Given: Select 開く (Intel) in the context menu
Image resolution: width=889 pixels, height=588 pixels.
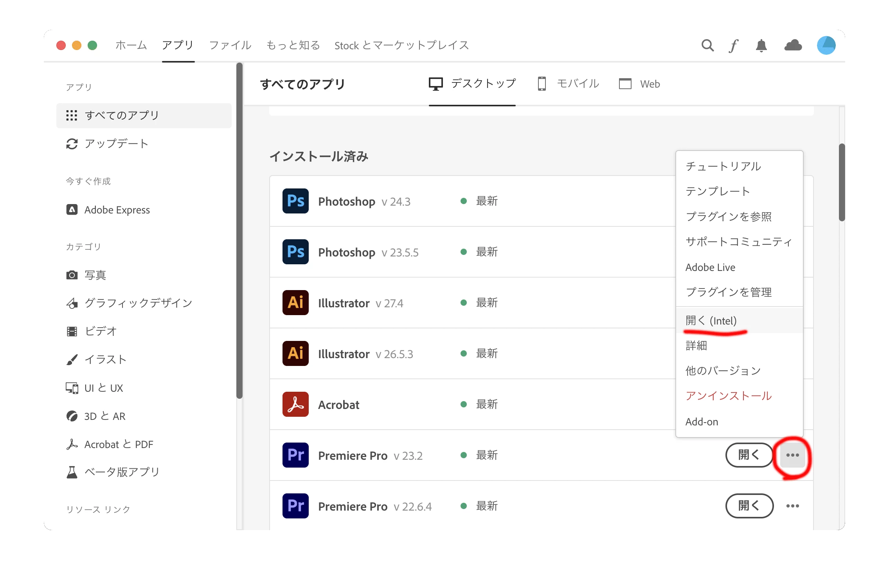Looking at the screenshot, I should [711, 321].
